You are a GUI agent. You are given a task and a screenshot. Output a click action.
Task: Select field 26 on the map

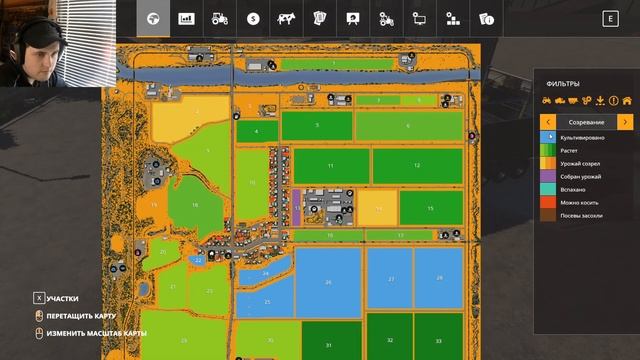pyautogui.click(x=328, y=282)
